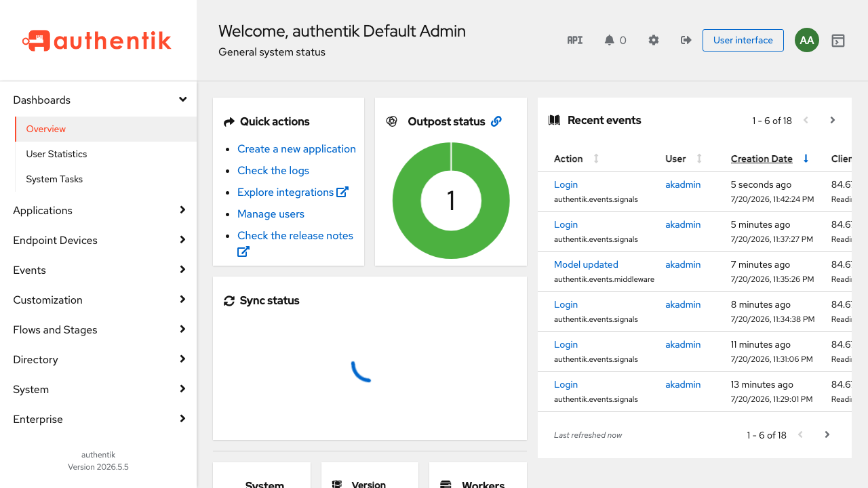The width and height of the screenshot is (868, 488).
Task: Click the authentik.events.middleware text
Action: click(604, 279)
